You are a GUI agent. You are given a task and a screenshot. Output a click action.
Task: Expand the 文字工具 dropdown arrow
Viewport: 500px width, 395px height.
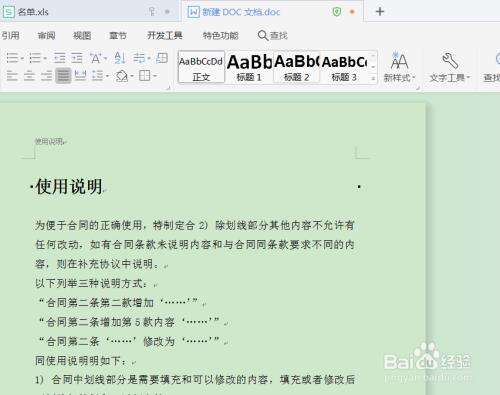point(468,78)
